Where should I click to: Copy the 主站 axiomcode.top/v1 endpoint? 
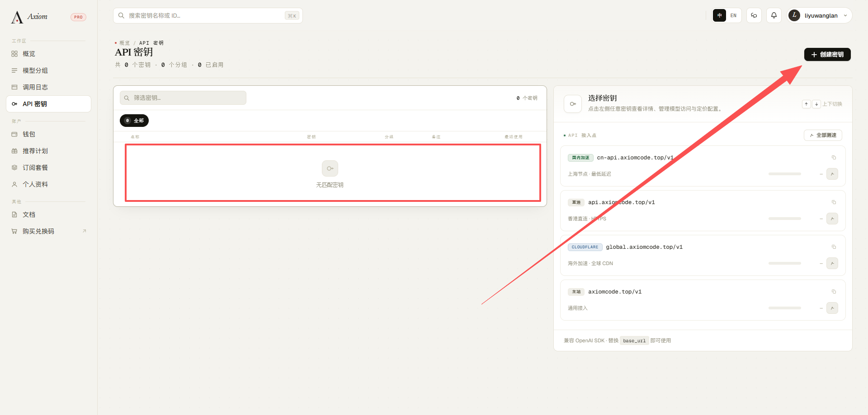(x=834, y=292)
